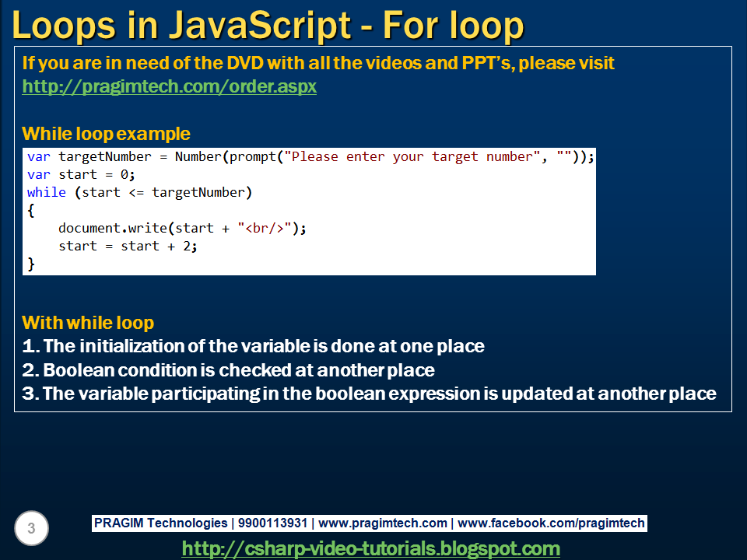
Task: Click the 'If you are in need of the DVD' text
Action: tap(318, 63)
